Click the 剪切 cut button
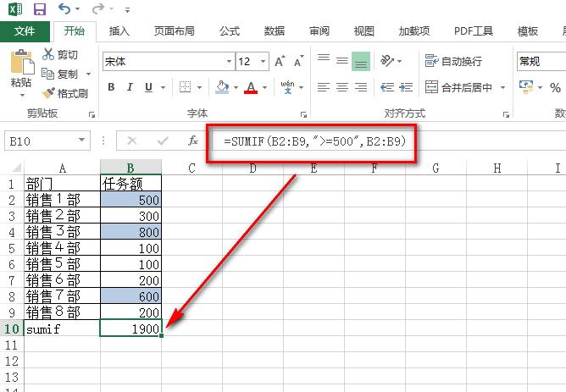This screenshot has width=566, height=392. (60, 54)
